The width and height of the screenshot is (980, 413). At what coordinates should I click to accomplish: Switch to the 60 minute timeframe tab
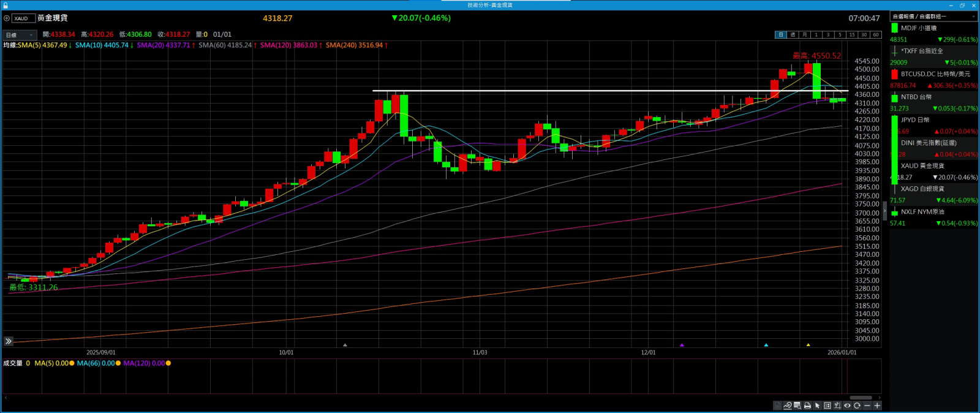pyautogui.click(x=875, y=35)
